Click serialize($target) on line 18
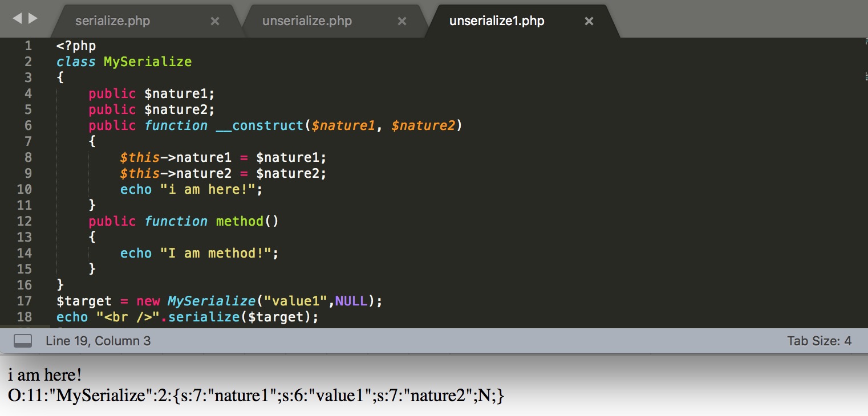 point(240,317)
